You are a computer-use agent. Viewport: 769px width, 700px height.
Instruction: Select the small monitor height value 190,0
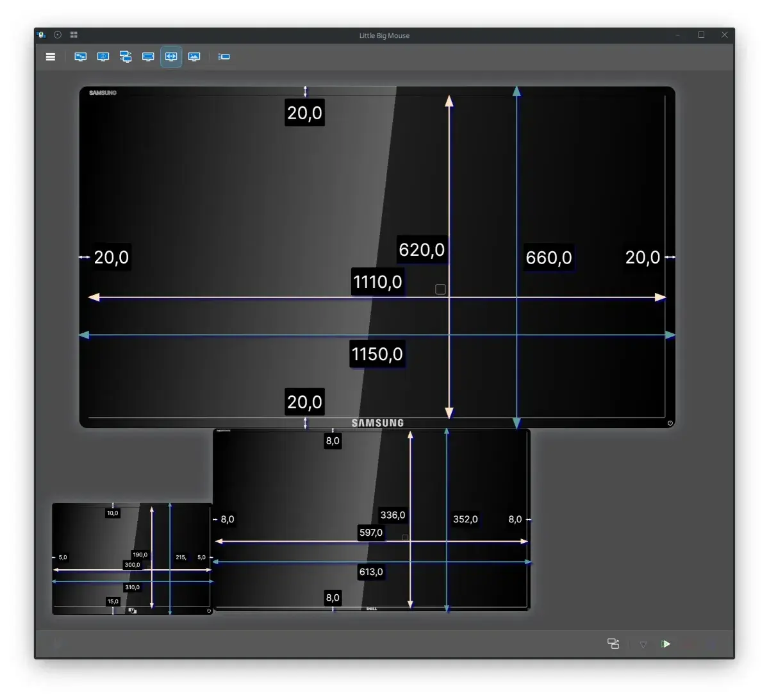140,554
